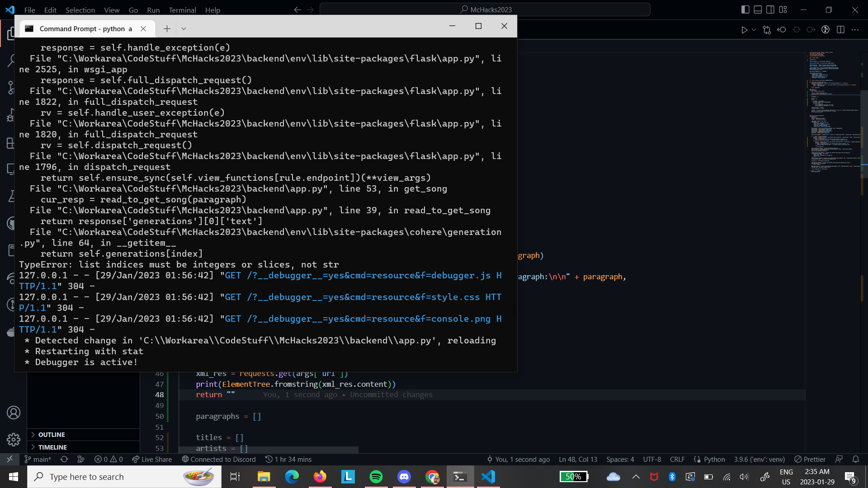Open editor More Actions ellipsis
The image size is (868, 488).
coord(855,30)
